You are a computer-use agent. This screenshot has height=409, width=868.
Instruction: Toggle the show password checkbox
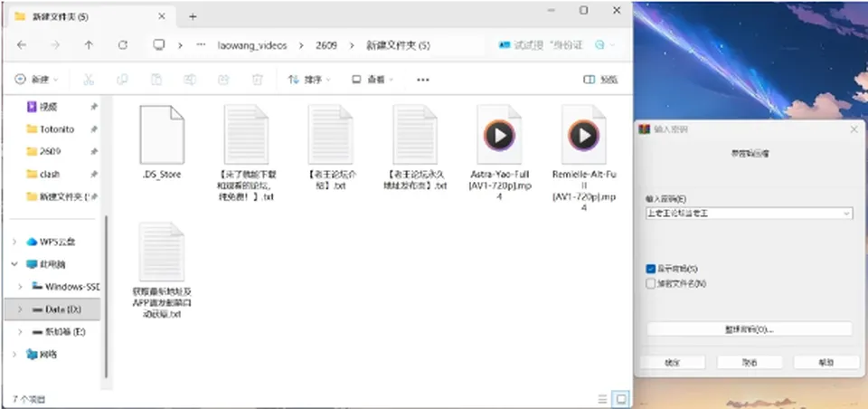pos(650,269)
